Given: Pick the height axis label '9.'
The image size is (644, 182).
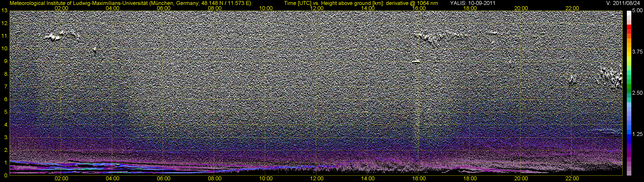Looking at the screenshot, I should coord(6,61).
